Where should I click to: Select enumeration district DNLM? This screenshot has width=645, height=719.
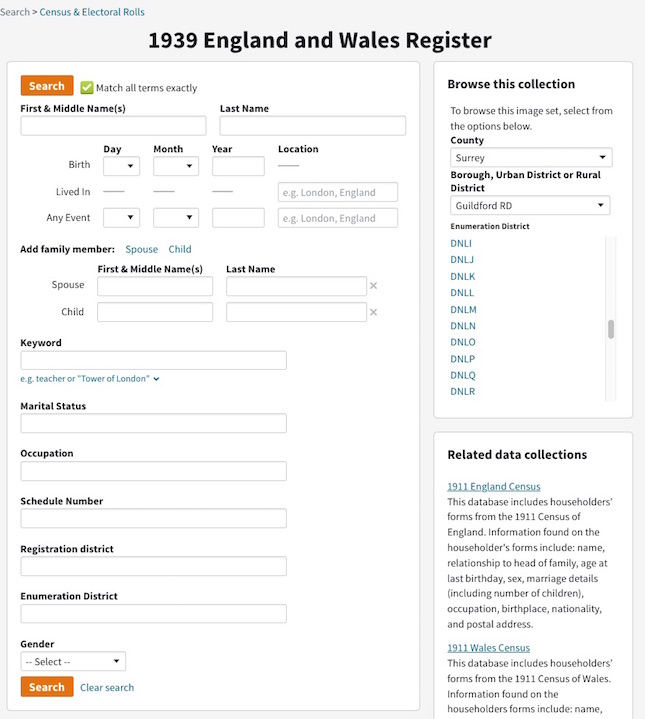click(463, 310)
